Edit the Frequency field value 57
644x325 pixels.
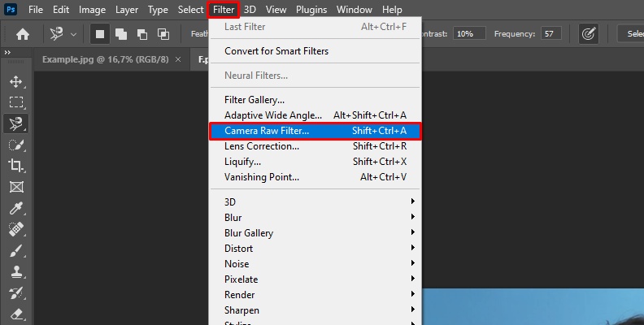pyautogui.click(x=551, y=33)
